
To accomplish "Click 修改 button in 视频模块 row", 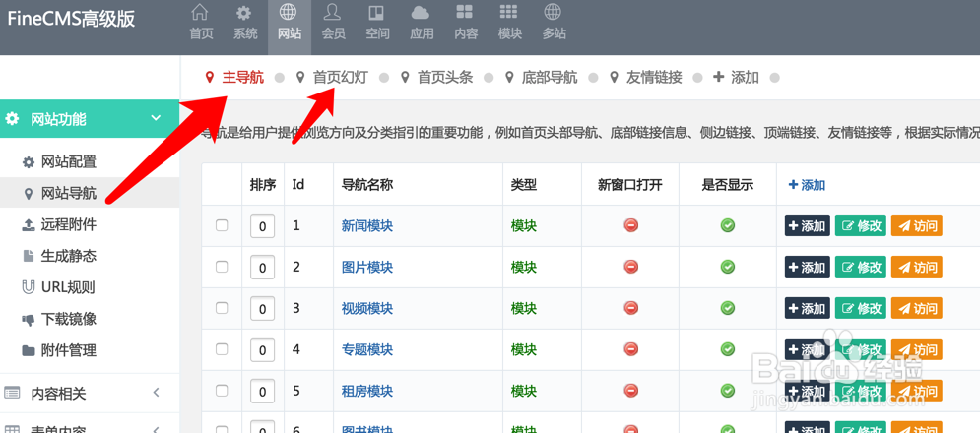I will pyautogui.click(x=861, y=308).
